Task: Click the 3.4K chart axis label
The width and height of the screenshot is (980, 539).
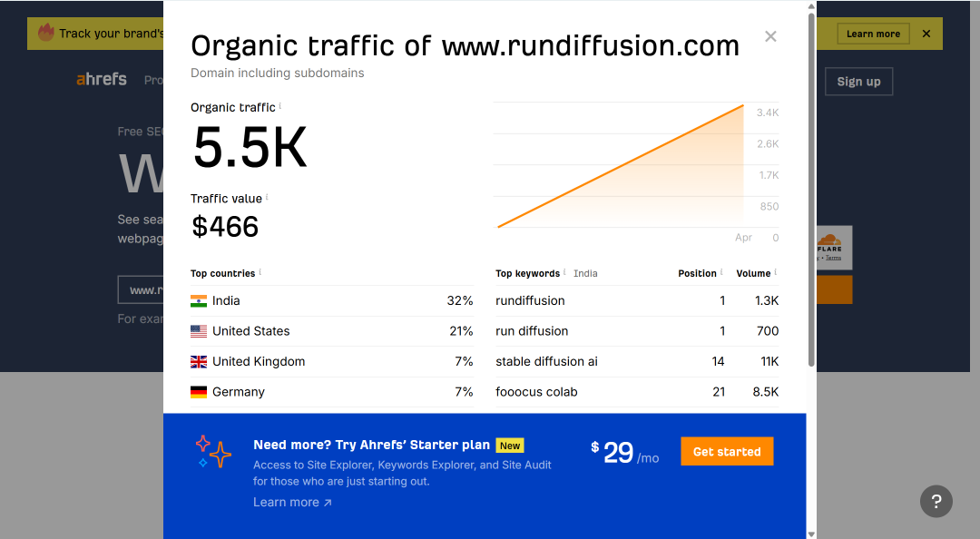Action: [x=768, y=113]
